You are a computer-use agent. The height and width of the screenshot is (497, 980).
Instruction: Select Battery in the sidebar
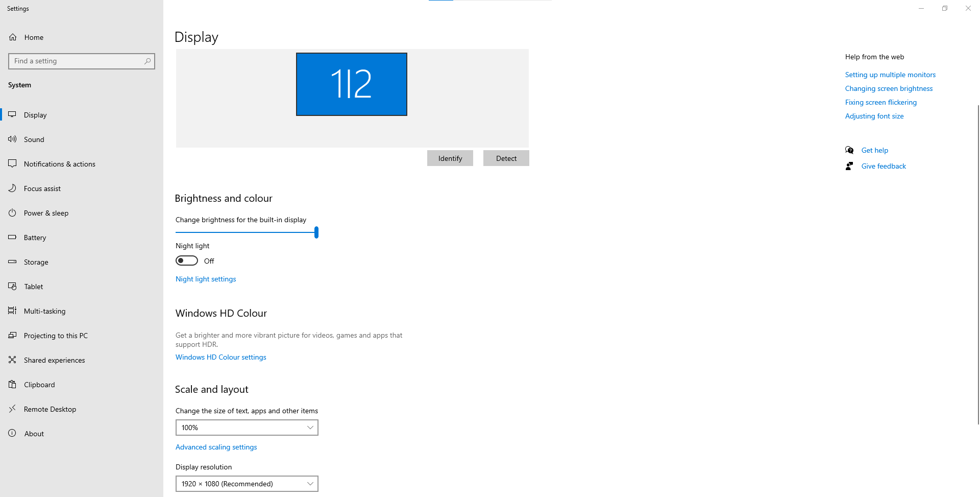[x=82, y=238]
